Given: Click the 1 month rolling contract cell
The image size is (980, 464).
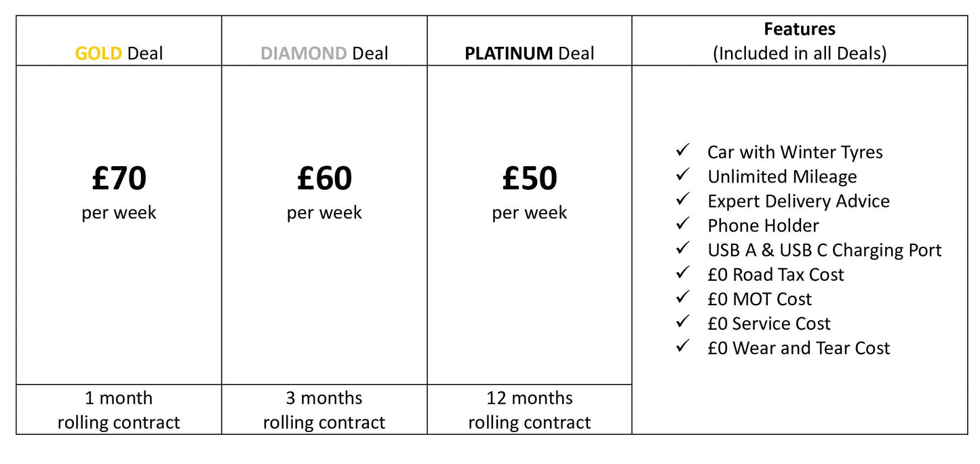Looking at the screenshot, I should pyautogui.click(x=119, y=410).
